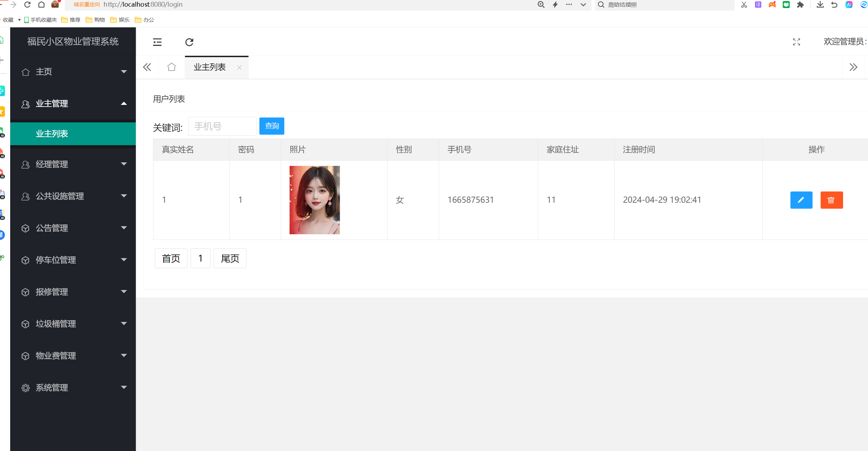
Task: Click the home icon tab
Action: 172,67
